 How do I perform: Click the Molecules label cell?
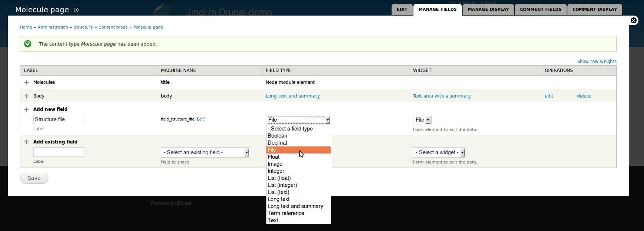[x=44, y=82]
